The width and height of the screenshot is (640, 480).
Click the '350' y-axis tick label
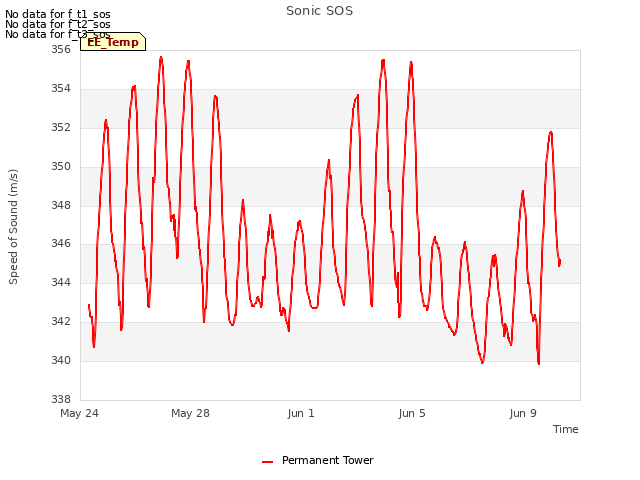[61, 166]
